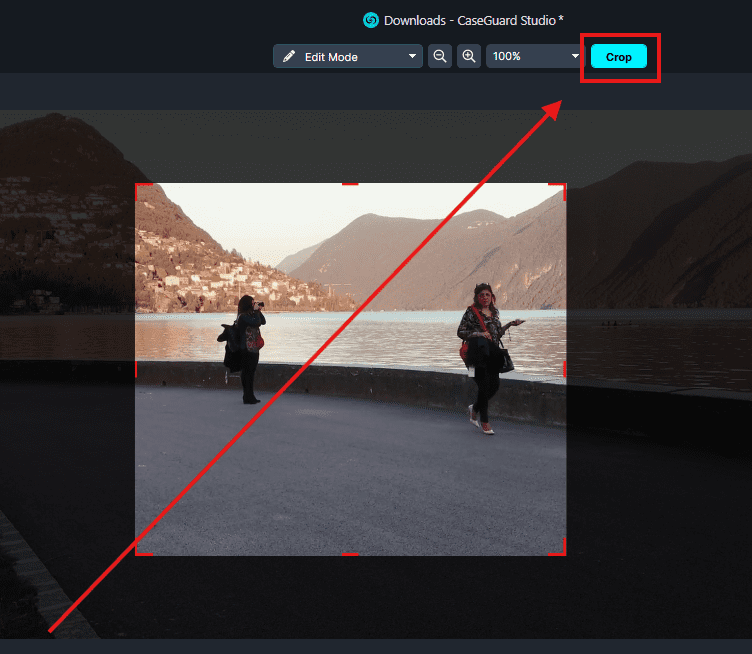Screen dimensions: 752x654
Task: Click the photographer standing by the wall
Action: 246,347
